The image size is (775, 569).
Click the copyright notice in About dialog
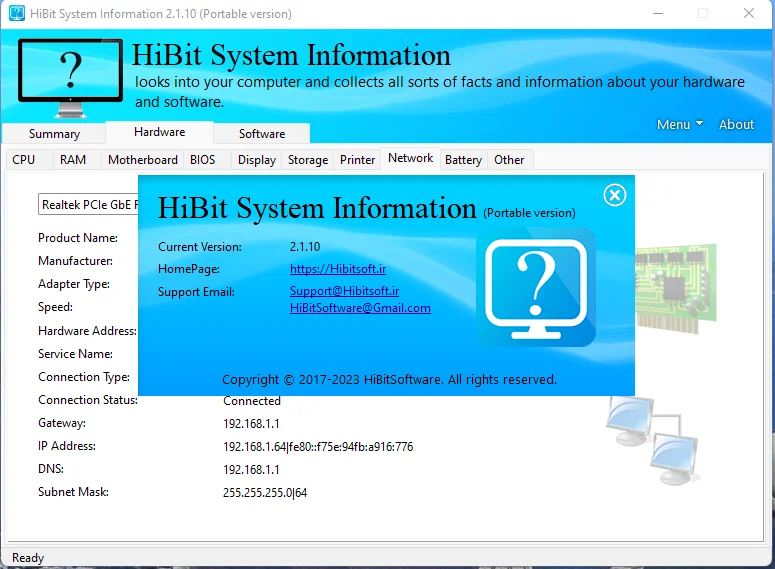(x=389, y=380)
